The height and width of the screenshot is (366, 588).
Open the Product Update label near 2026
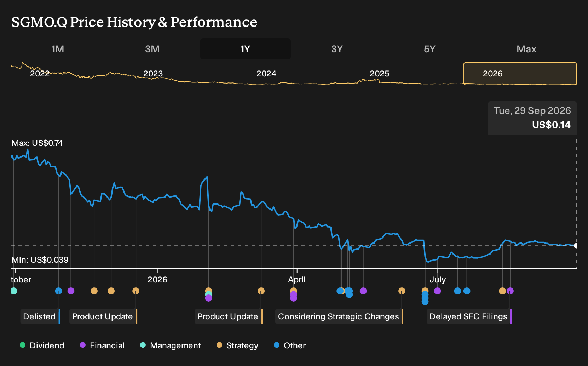(x=103, y=316)
